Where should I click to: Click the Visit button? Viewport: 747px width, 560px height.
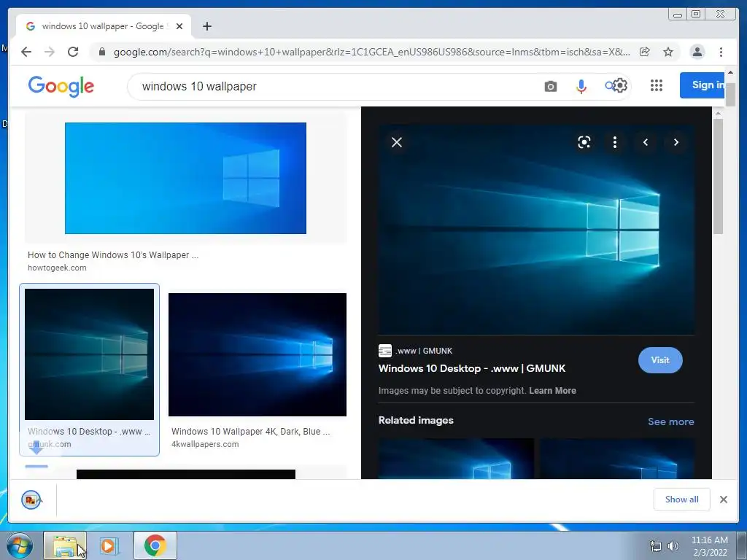click(660, 360)
